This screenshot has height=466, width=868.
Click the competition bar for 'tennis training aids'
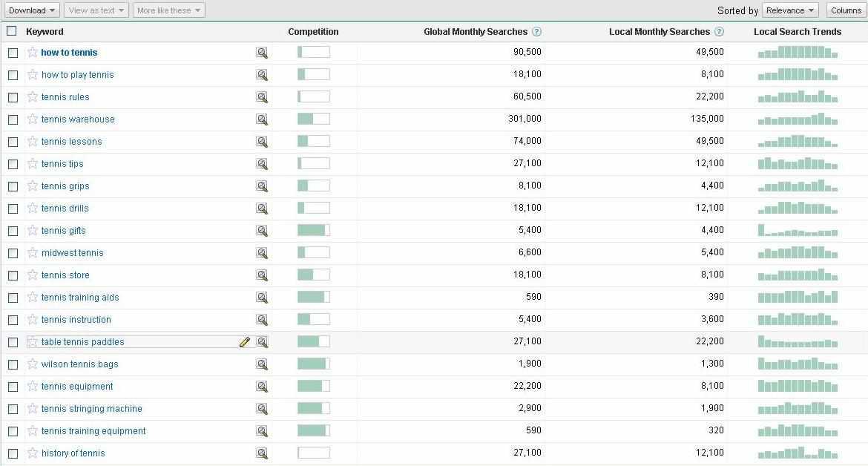(x=313, y=298)
